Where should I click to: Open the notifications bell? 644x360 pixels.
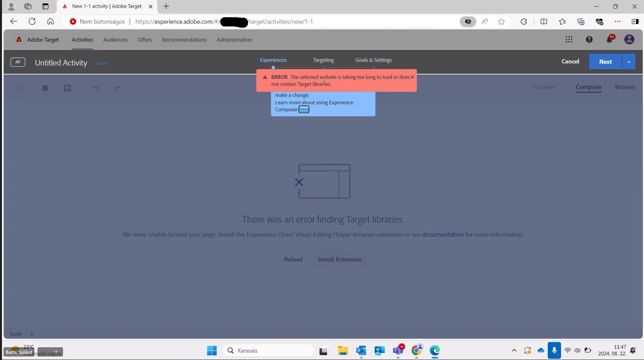coord(610,39)
